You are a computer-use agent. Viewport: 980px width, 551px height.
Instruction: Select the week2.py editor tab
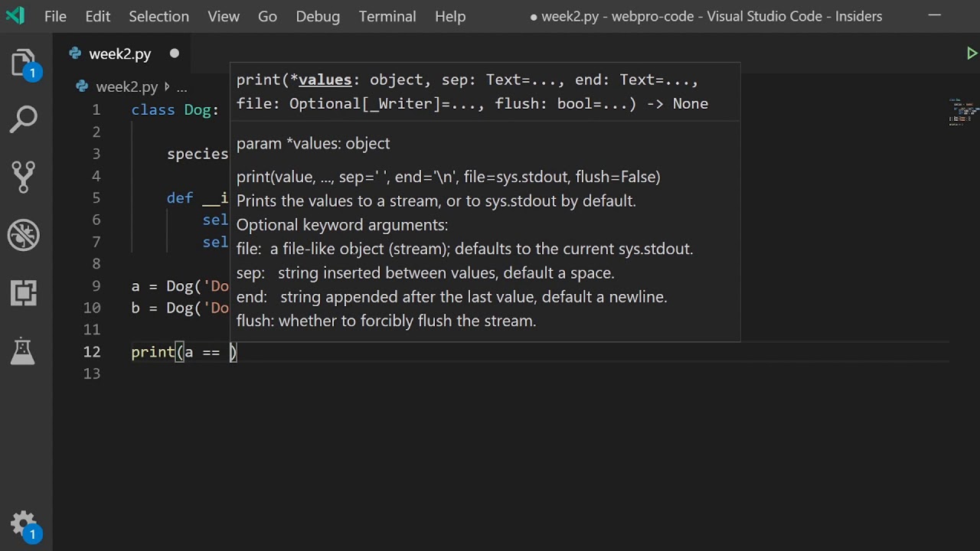(x=119, y=54)
